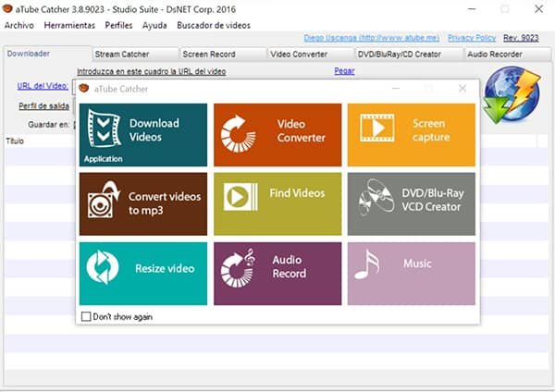The height and width of the screenshot is (392, 555).
Task: Click the Audio Record arrow note icon
Action: [238, 268]
